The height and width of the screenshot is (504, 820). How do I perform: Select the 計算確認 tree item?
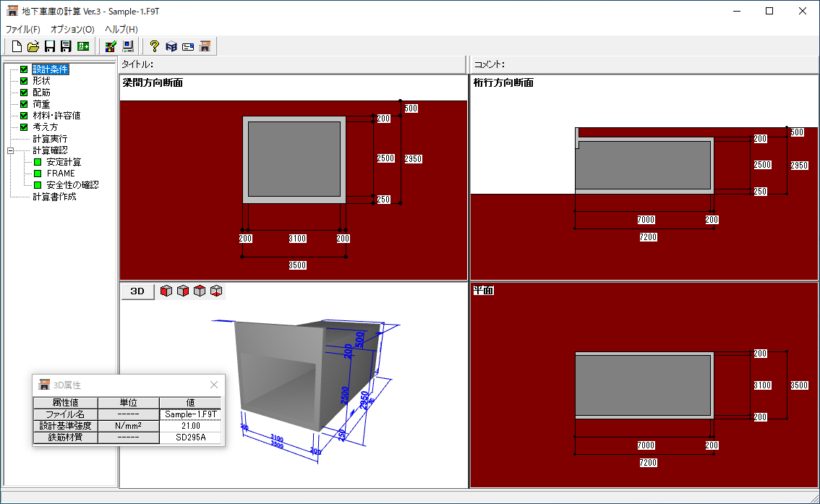(50, 150)
